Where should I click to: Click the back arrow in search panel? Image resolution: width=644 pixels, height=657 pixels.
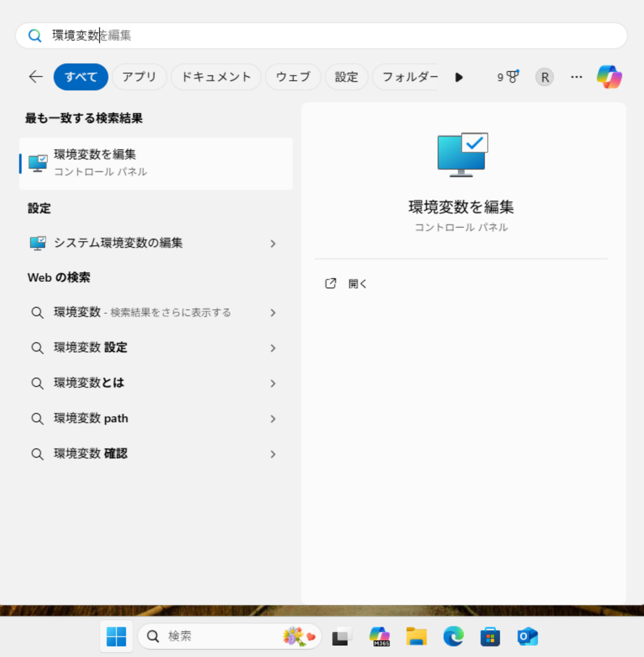[x=36, y=77]
